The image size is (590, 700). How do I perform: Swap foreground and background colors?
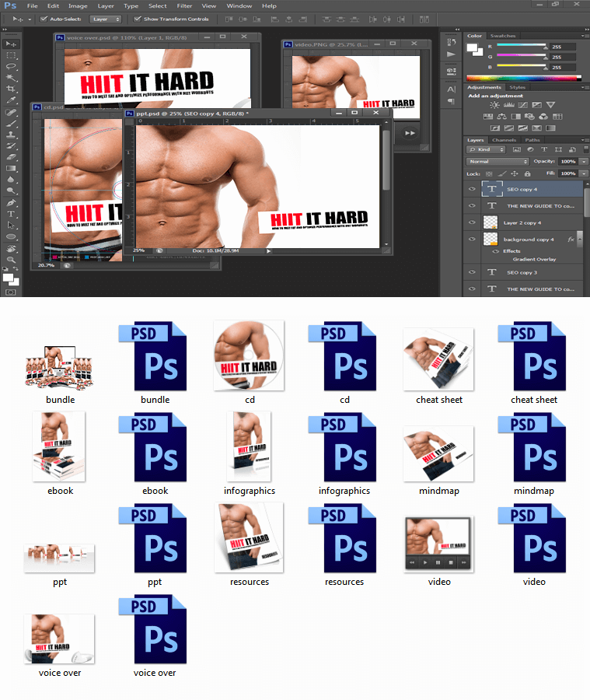pyautogui.click(x=16, y=269)
